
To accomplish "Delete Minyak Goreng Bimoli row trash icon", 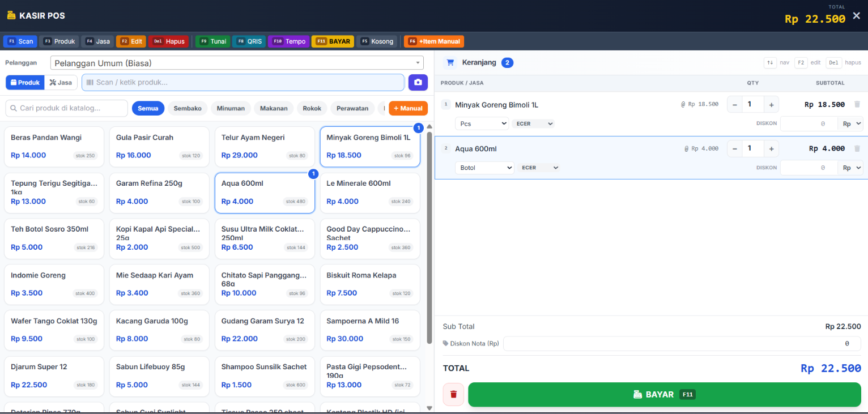I will (x=857, y=104).
